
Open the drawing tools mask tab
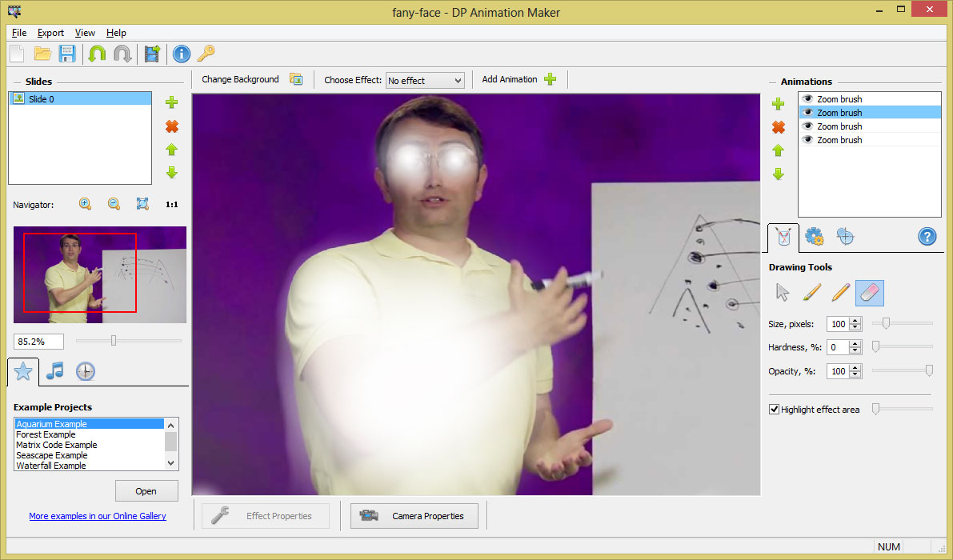(x=783, y=237)
